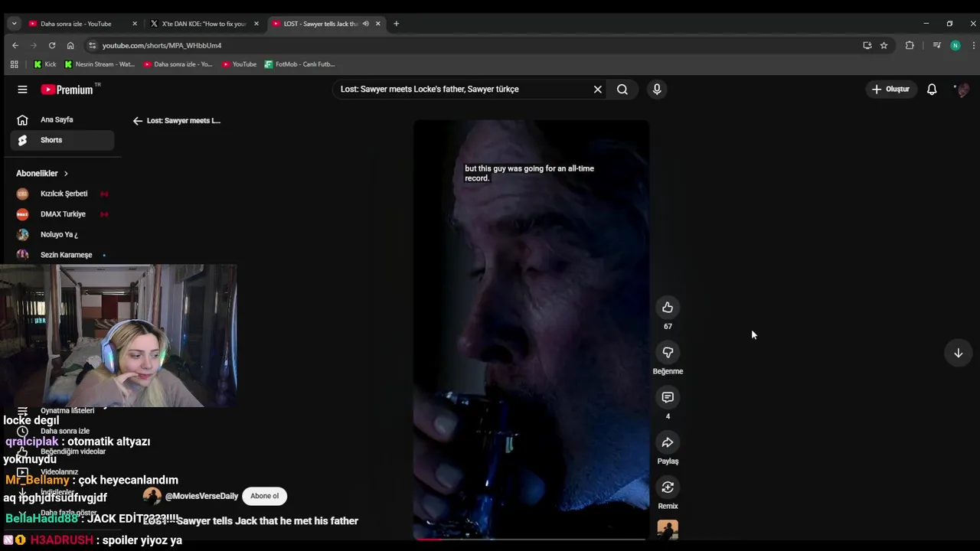The height and width of the screenshot is (551, 980).
Task: Pause the short by clicking video
Action: (x=531, y=329)
